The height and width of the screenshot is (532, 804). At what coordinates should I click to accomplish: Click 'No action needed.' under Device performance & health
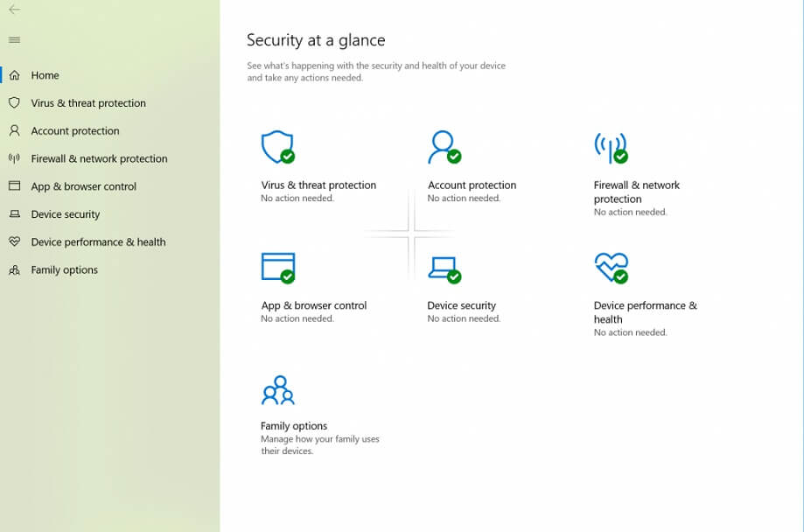coord(630,332)
